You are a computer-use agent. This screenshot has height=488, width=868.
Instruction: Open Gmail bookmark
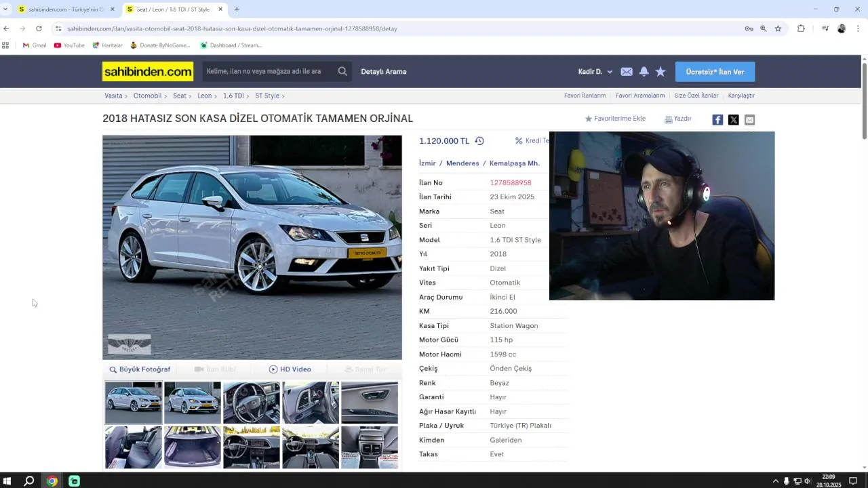(x=35, y=45)
